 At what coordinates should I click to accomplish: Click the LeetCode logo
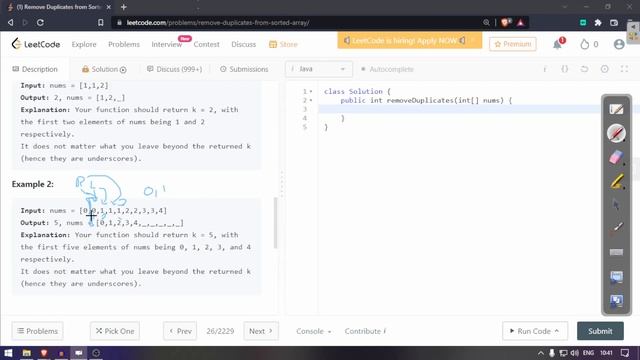click(36, 44)
